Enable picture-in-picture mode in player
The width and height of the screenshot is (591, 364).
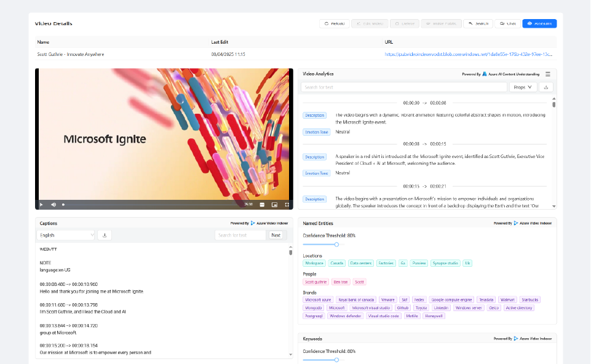[x=274, y=205]
